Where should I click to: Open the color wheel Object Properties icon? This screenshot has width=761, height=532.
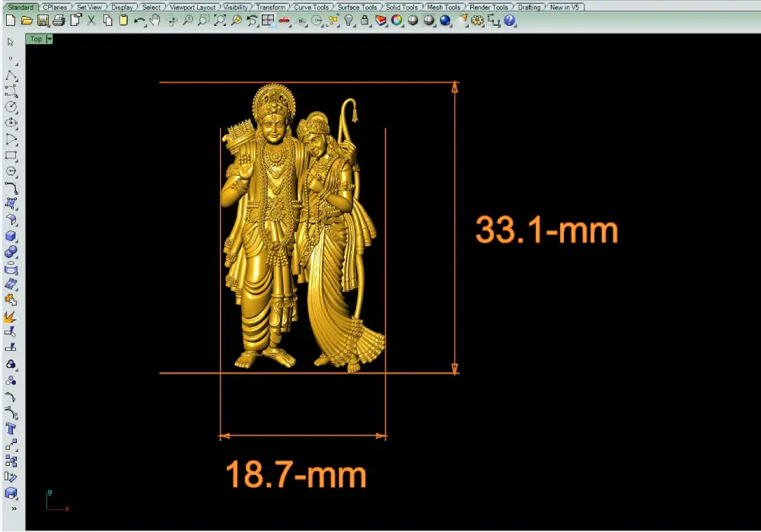coord(397,21)
